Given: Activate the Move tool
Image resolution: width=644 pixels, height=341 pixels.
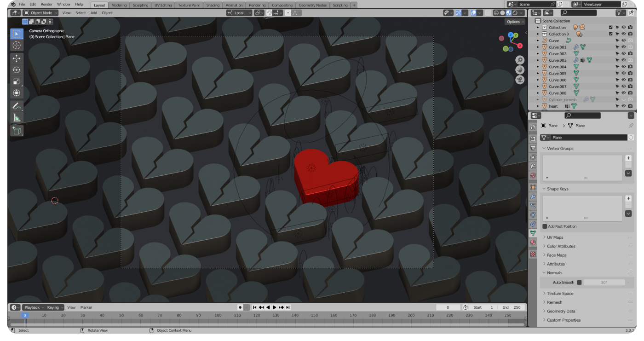Looking at the screenshot, I should click(17, 58).
